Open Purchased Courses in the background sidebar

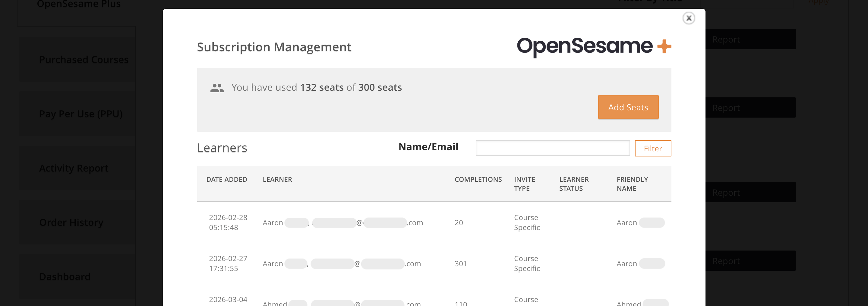77,59
